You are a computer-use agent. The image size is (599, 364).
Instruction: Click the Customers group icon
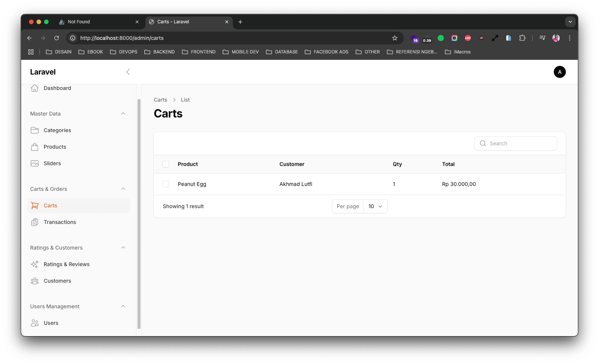point(35,281)
